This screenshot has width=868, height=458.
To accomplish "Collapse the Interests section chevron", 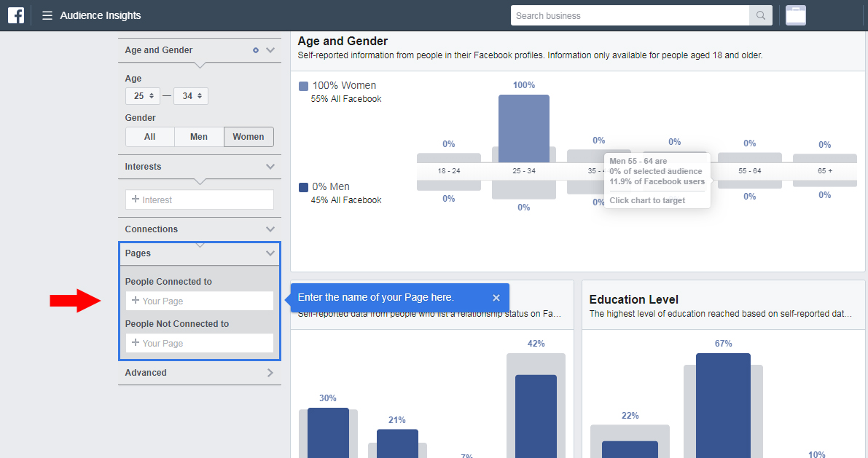I will [x=270, y=167].
